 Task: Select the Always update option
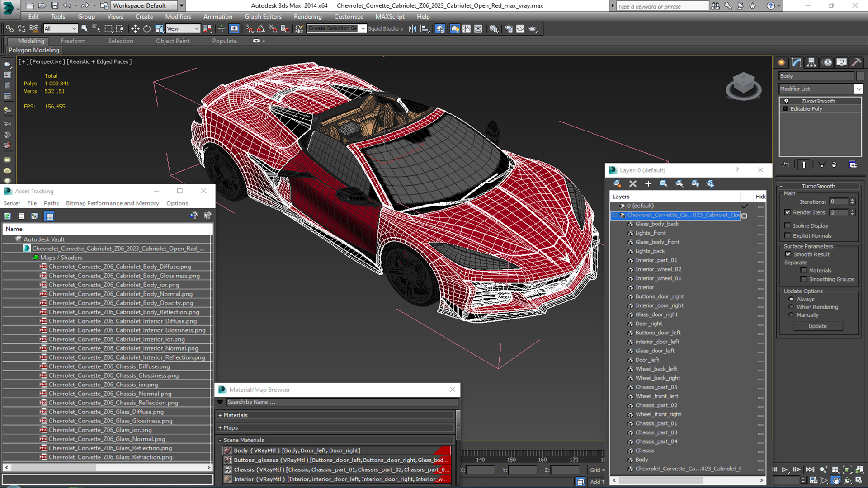click(791, 299)
